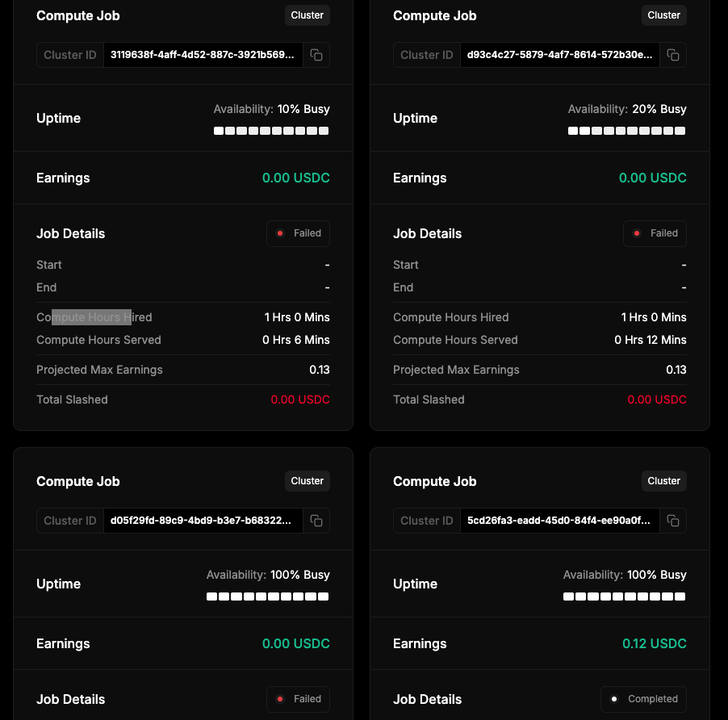Click the Failed badge in the d05f29fd job card
This screenshot has height=720, width=728.
[x=298, y=699]
